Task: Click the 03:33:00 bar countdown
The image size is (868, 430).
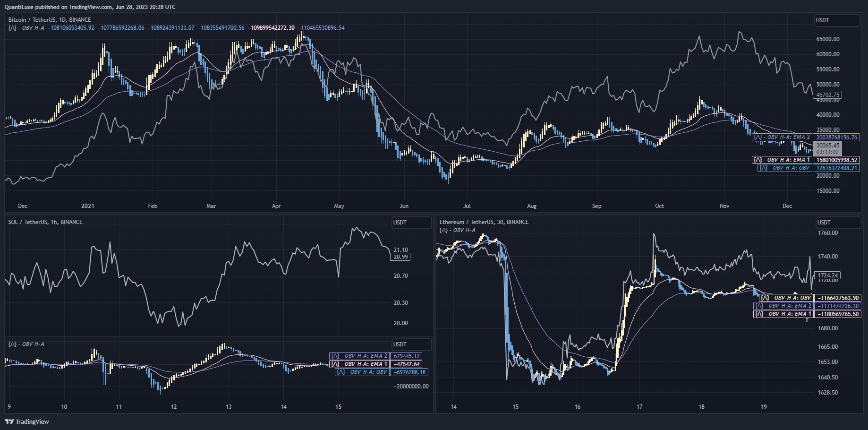Action: 827,152
